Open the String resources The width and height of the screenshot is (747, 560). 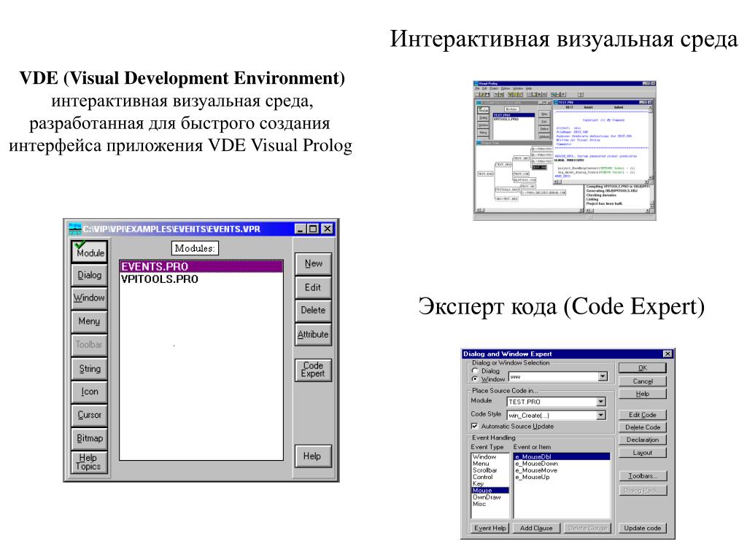coord(90,368)
